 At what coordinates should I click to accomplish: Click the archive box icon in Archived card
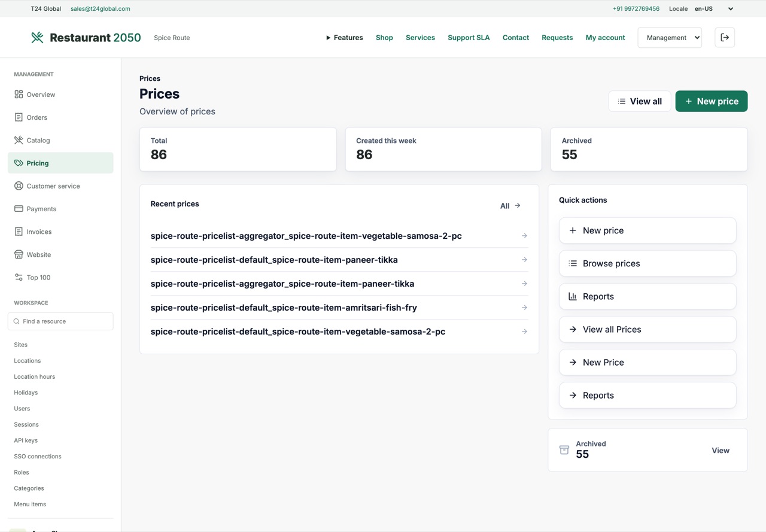click(x=564, y=450)
